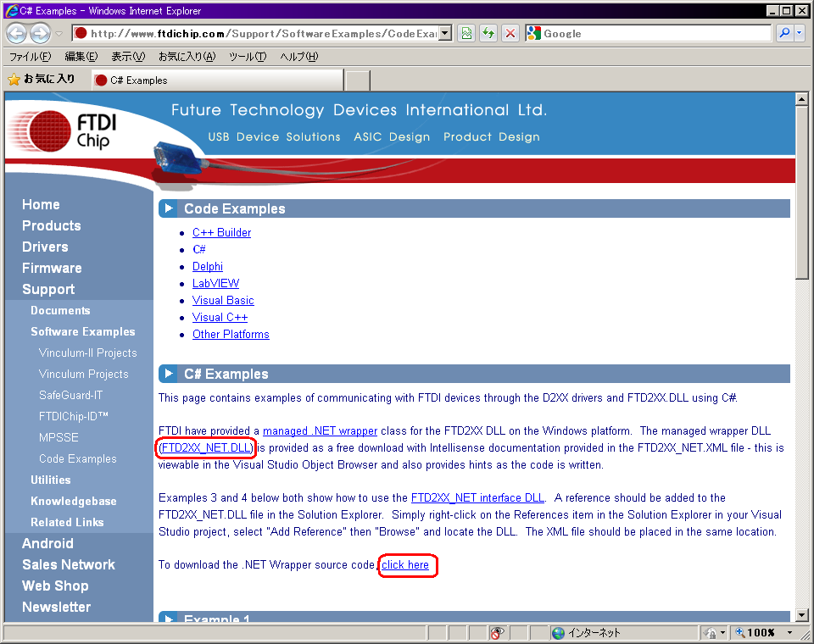Open Related Links in the sidebar
814x644 pixels.
67,523
